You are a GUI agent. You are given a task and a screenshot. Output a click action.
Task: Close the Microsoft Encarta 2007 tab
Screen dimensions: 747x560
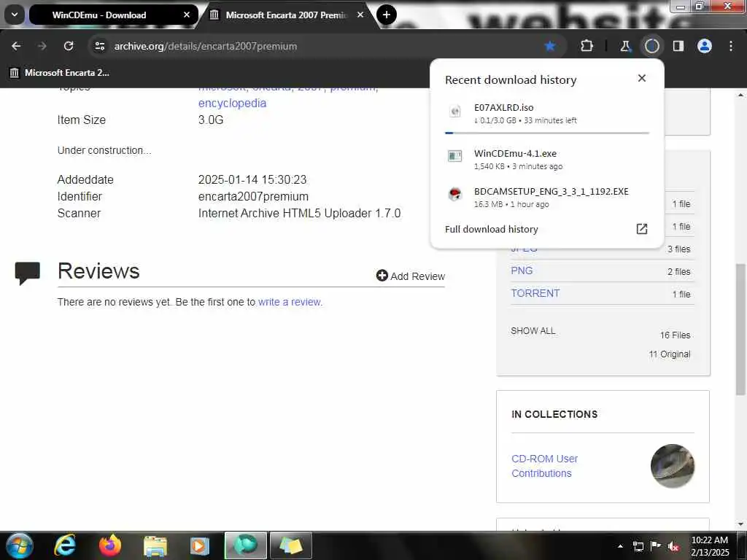pyautogui.click(x=360, y=15)
